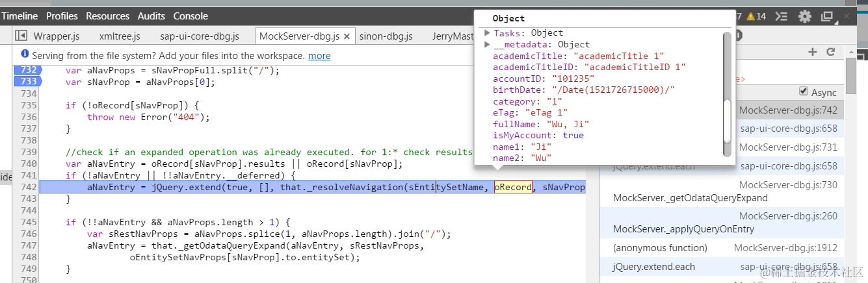This screenshot has height=283, width=868.
Task: Open the sap-ui-core-dbg.js file tab
Action: pos(200,36)
